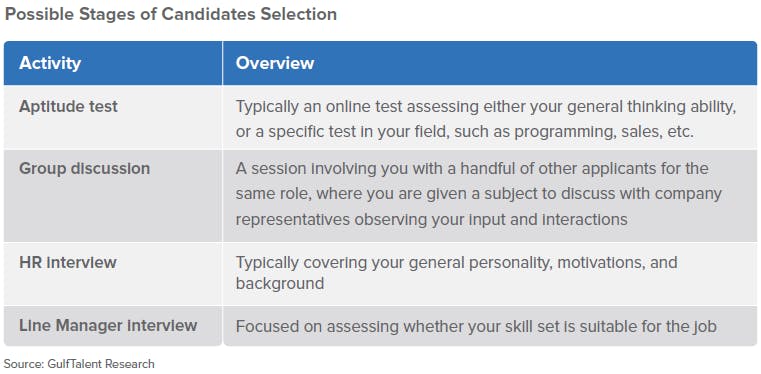Click the Aptitude test row label
This screenshot has height=374, width=761.
(68, 107)
